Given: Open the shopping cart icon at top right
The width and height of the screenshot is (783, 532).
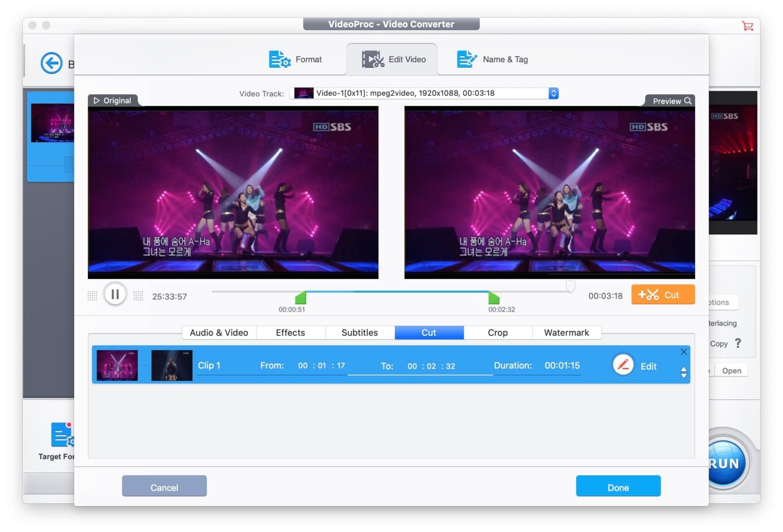Looking at the screenshot, I should coord(747,26).
